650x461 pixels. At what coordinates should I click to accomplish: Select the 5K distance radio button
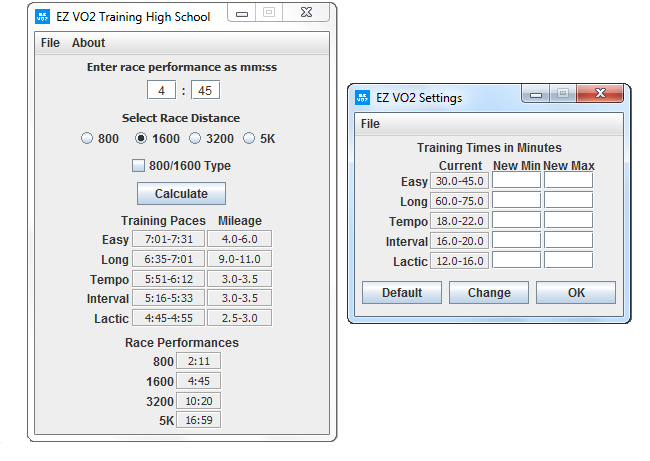250,139
